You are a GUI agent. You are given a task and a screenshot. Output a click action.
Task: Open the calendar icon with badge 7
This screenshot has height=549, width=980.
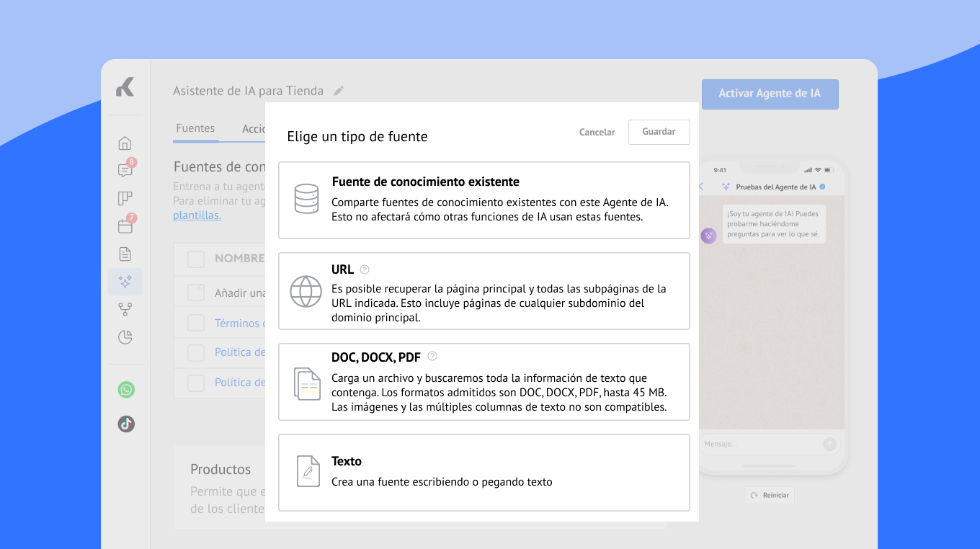click(x=125, y=226)
